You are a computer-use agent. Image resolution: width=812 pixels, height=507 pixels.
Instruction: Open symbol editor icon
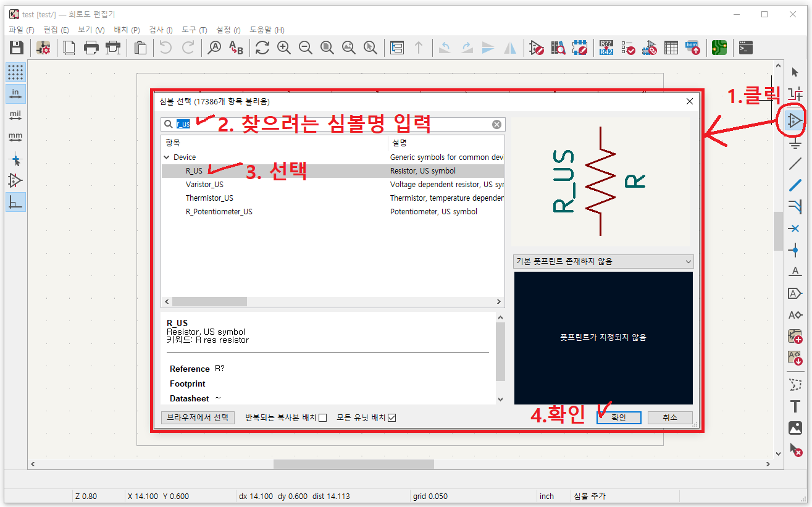click(537, 48)
